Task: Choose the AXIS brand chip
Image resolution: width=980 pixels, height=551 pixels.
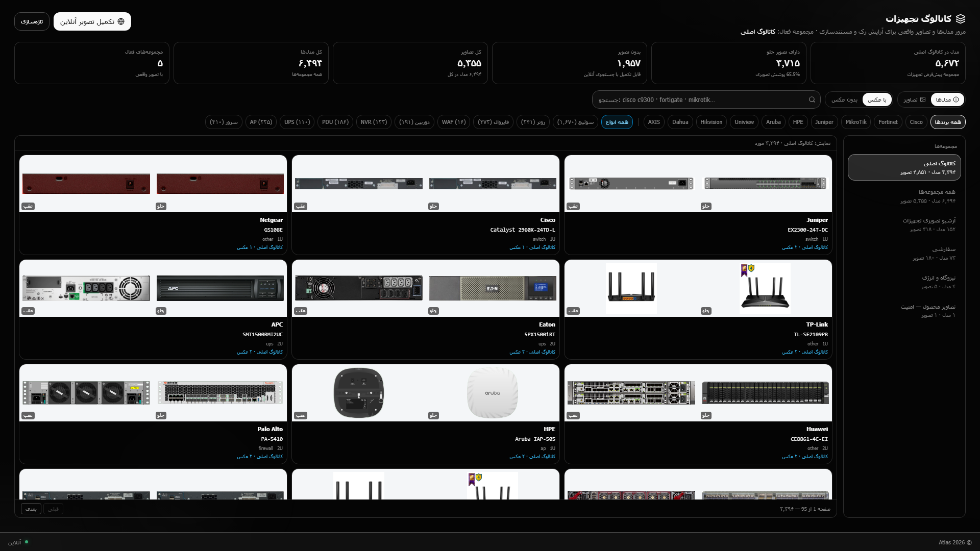Action: [654, 122]
